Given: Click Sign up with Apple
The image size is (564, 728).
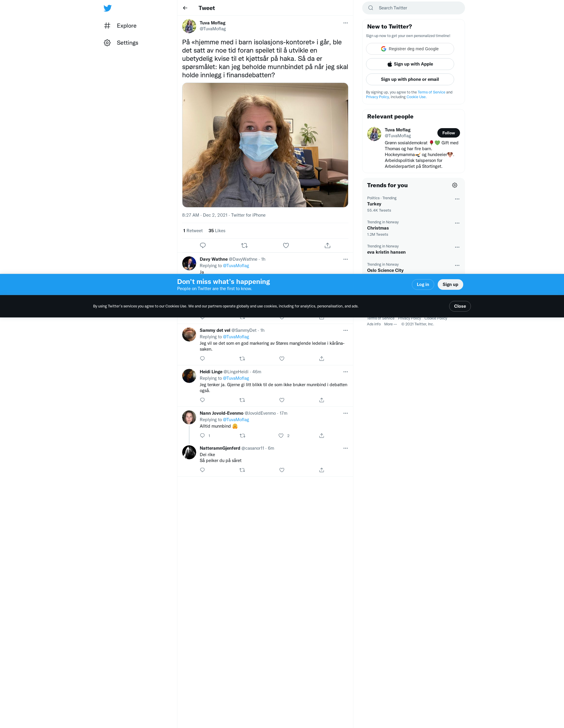Looking at the screenshot, I should point(410,64).
